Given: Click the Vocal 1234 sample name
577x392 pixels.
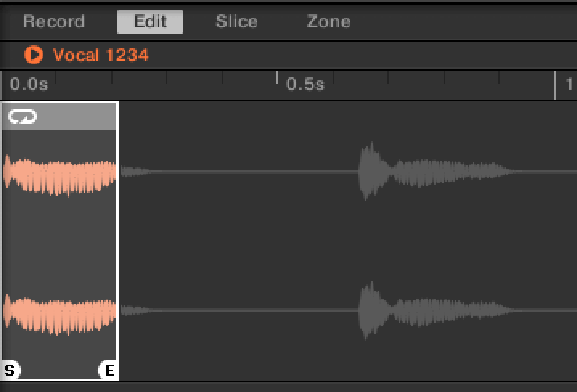Looking at the screenshot, I should [x=100, y=55].
